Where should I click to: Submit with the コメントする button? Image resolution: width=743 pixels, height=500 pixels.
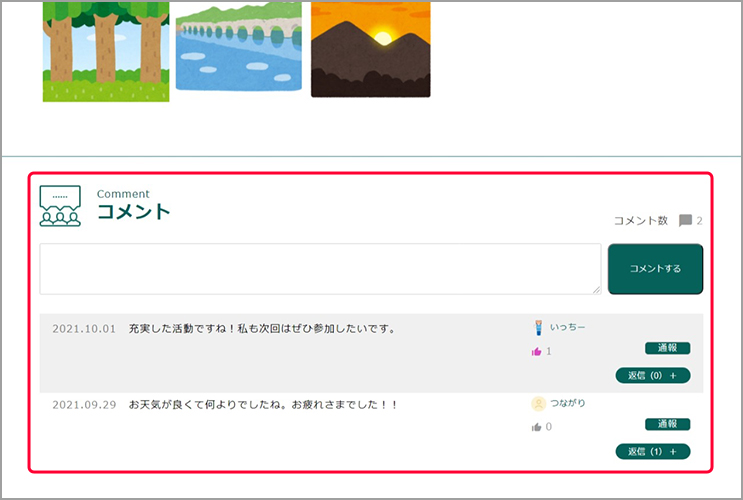[x=655, y=269]
